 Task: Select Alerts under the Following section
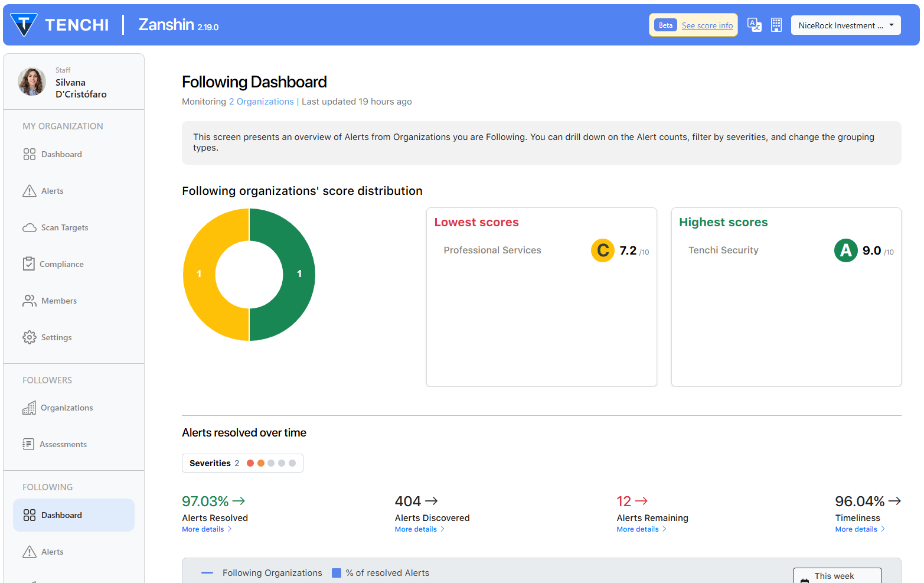[x=53, y=552]
